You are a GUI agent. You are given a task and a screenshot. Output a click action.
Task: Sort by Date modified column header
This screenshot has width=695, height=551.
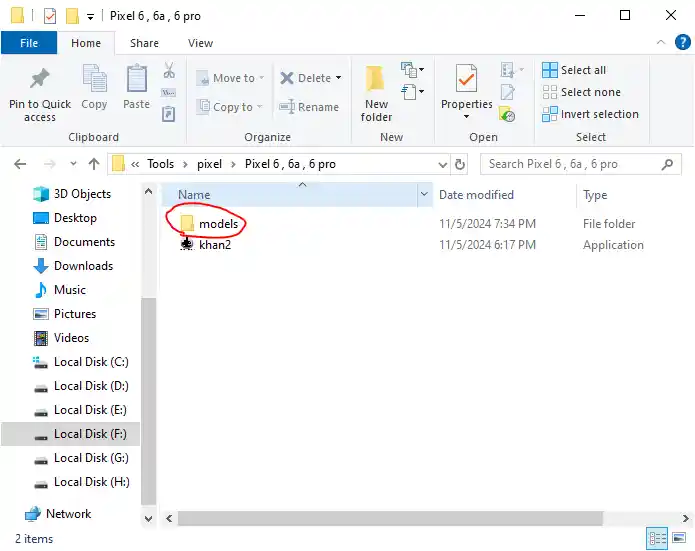tap(476, 195)
